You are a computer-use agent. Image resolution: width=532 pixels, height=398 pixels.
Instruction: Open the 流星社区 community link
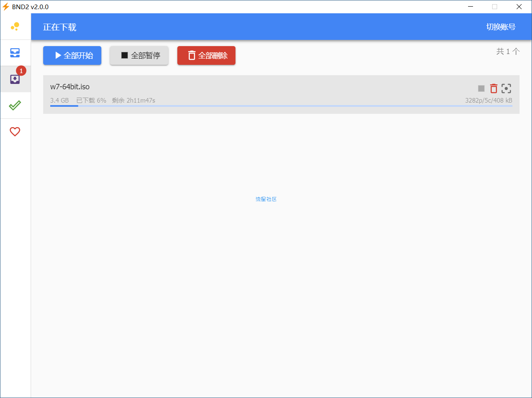(266, 199)
